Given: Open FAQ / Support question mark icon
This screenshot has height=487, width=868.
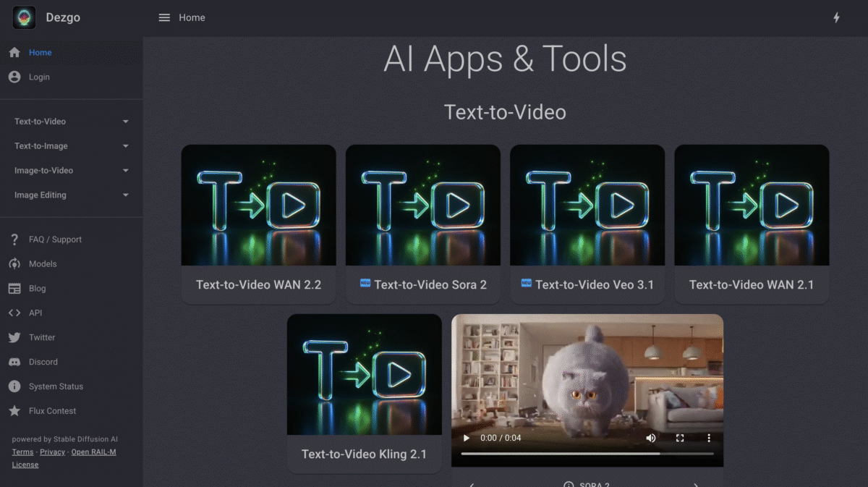Looking at the screenshot, I should [x=14, y=240].
